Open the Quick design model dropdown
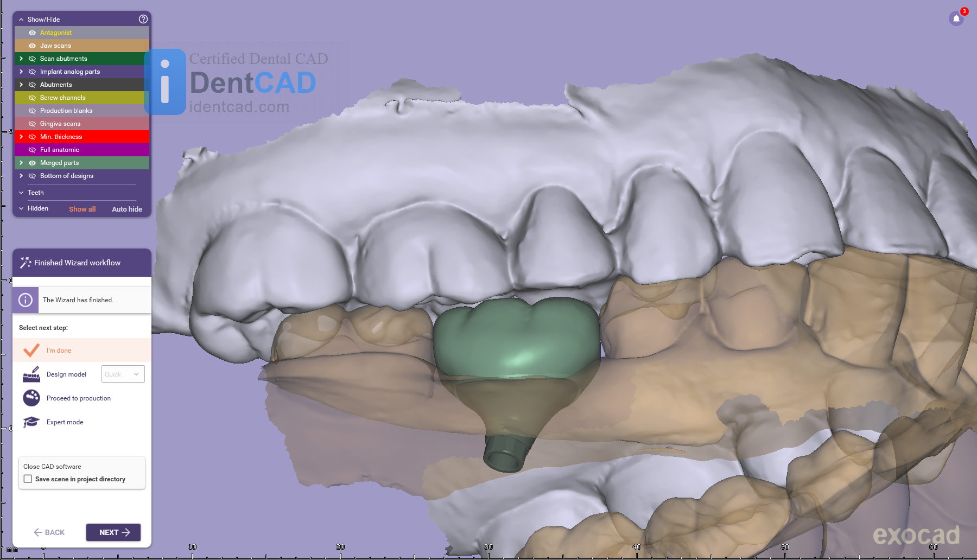The image size is (977, 560). tap(123, 374)
